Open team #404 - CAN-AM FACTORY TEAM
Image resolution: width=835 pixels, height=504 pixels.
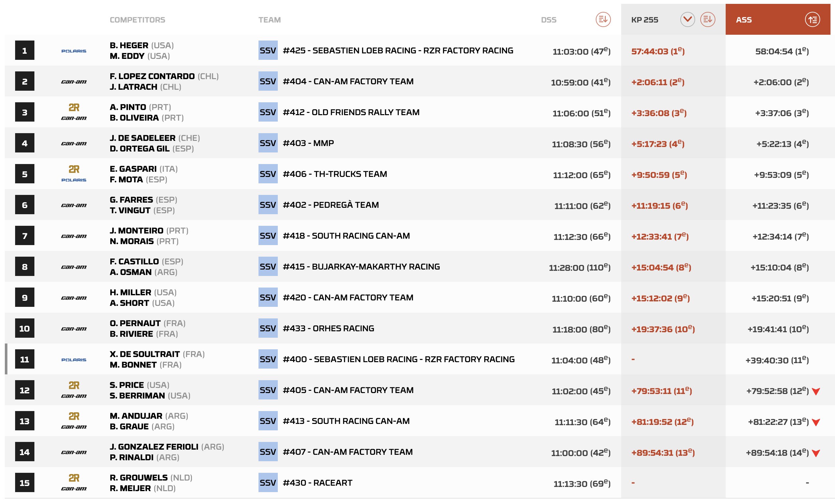[348, 81]
